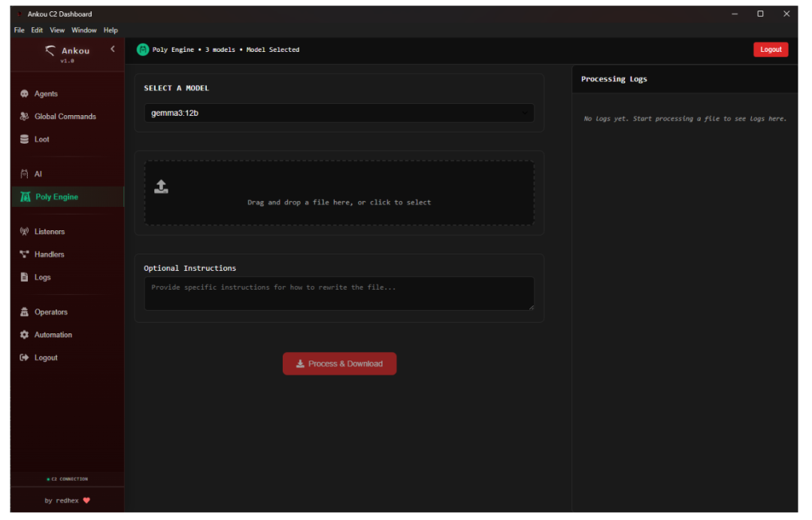Image resolution: width=812 pixels, height=520 pixels.
Task: Click the Ankou app icon in title bar
Action: 20,14
